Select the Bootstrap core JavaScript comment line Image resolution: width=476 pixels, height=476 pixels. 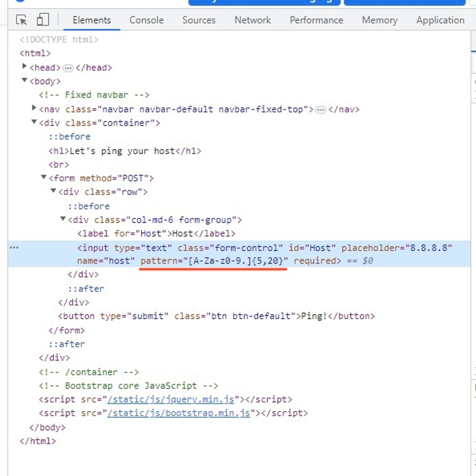coord(128,386)
